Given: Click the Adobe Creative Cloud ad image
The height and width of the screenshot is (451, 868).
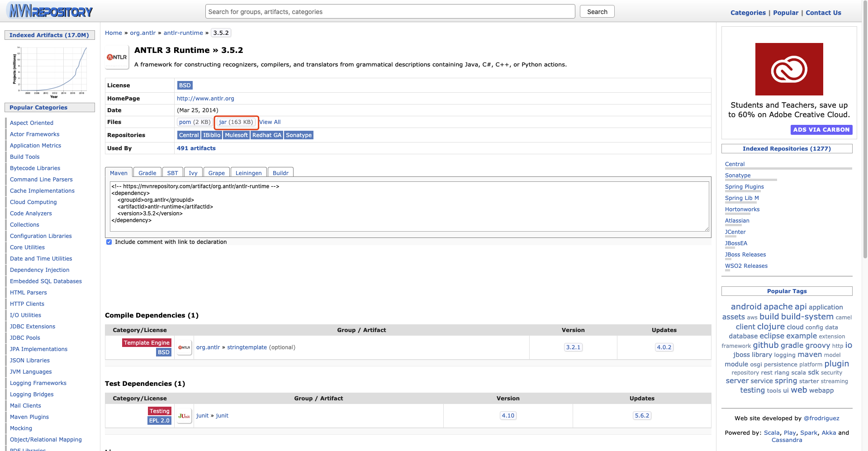Looking at the screenshot, I should [x=789, y=69].
